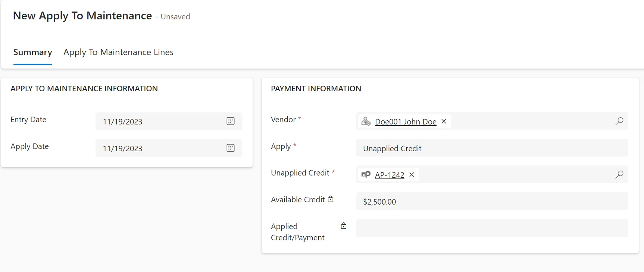The height and width of the screenshot is (272, 644).
Task: Open the Apply Date calendar picker
Action: click(x=231, y=148)
